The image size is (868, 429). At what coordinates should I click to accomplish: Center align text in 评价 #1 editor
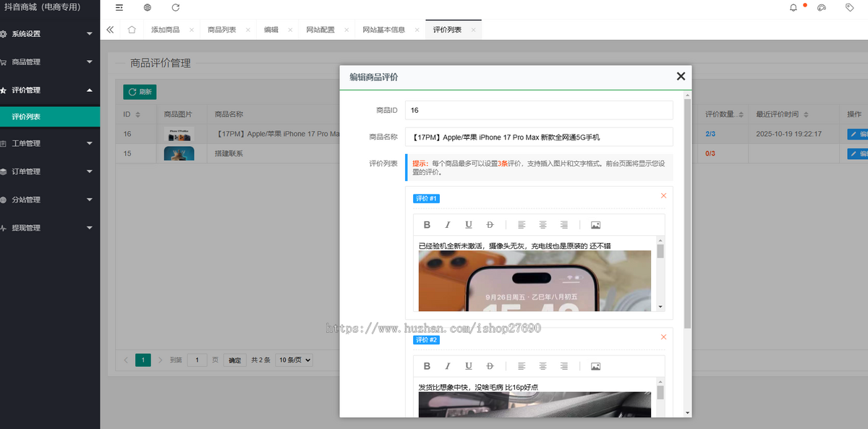click(x=542, y=225)
